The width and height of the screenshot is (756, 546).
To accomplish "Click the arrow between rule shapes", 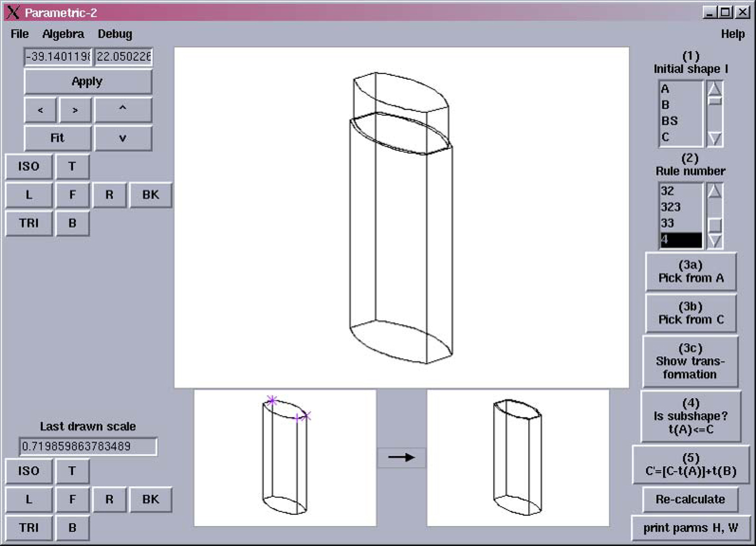I will click(x=401, y=458).
